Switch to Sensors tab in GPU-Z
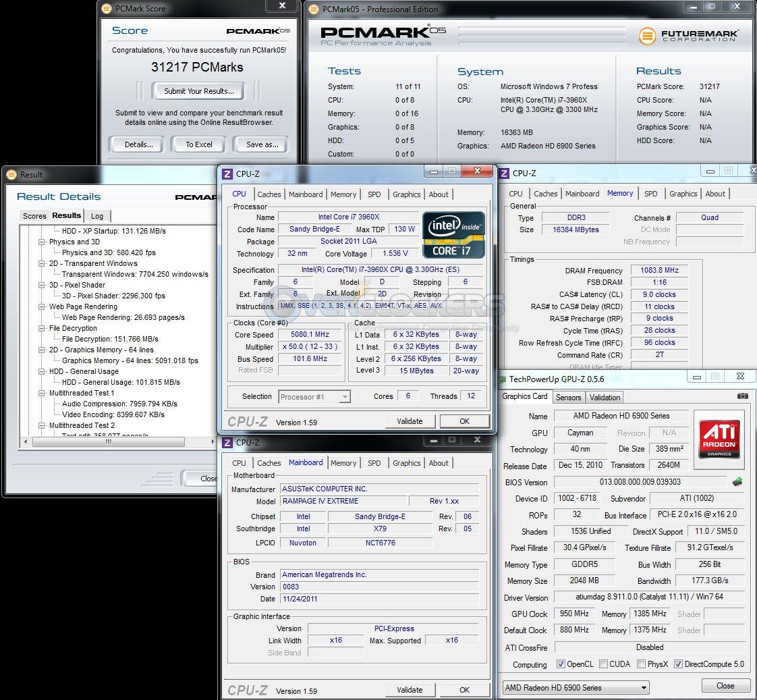Image resolution: width=757 pixels, height=700 pixels. coord(568,397)
